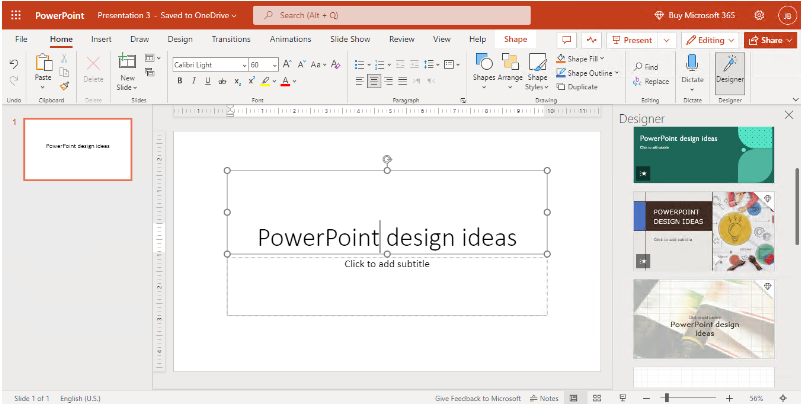
Task: Toggle bold formatting
Action: 179,81
